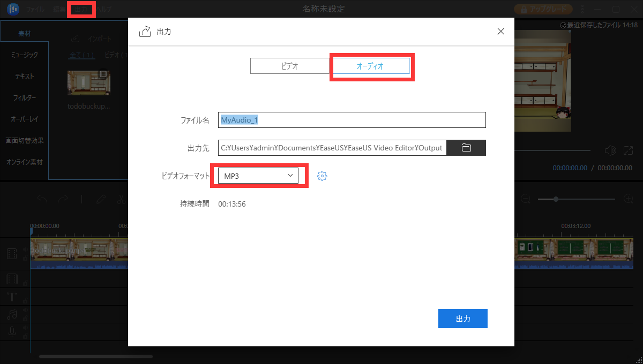Switch to the ビデオ export tab
The height and width of the screenshot is (364, 643).
pos(289,65)
